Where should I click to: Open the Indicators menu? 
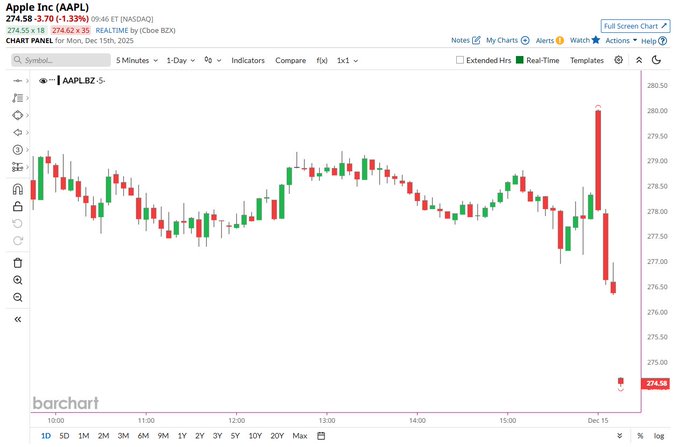pyautogui.click(x=248, y=60)
